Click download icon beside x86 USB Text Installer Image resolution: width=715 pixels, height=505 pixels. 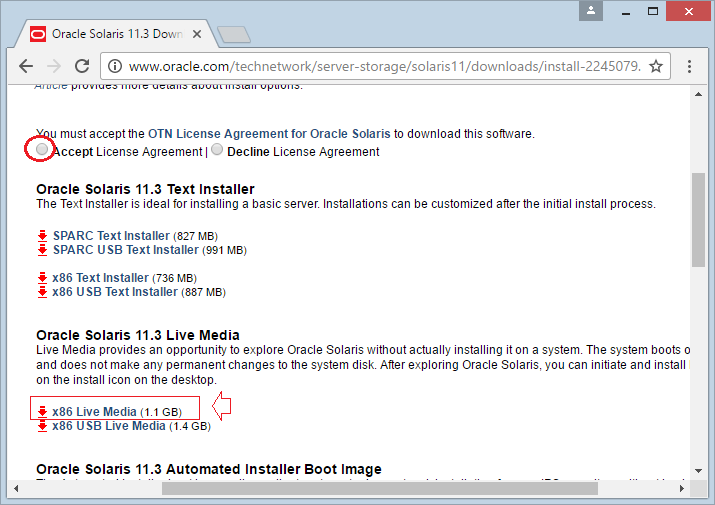coord(42,292)
